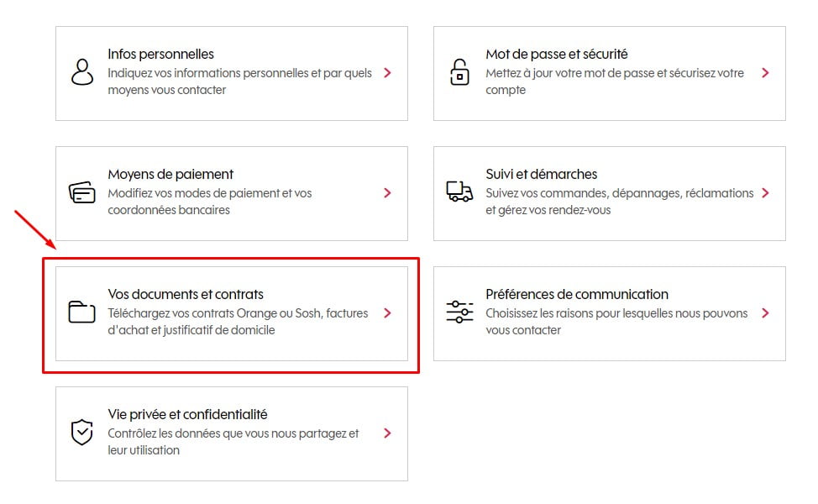
Task: Click the person icon for Infos personnelles
Action: coord(81,73)
